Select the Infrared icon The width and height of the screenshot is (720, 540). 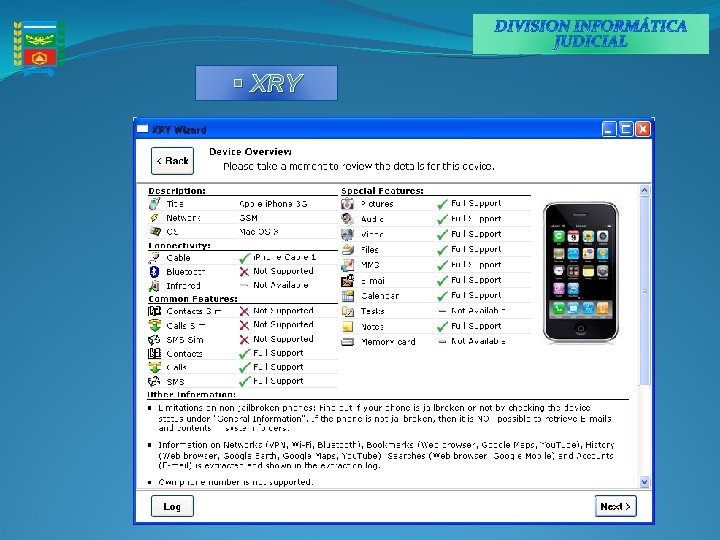tap(154, 286)
